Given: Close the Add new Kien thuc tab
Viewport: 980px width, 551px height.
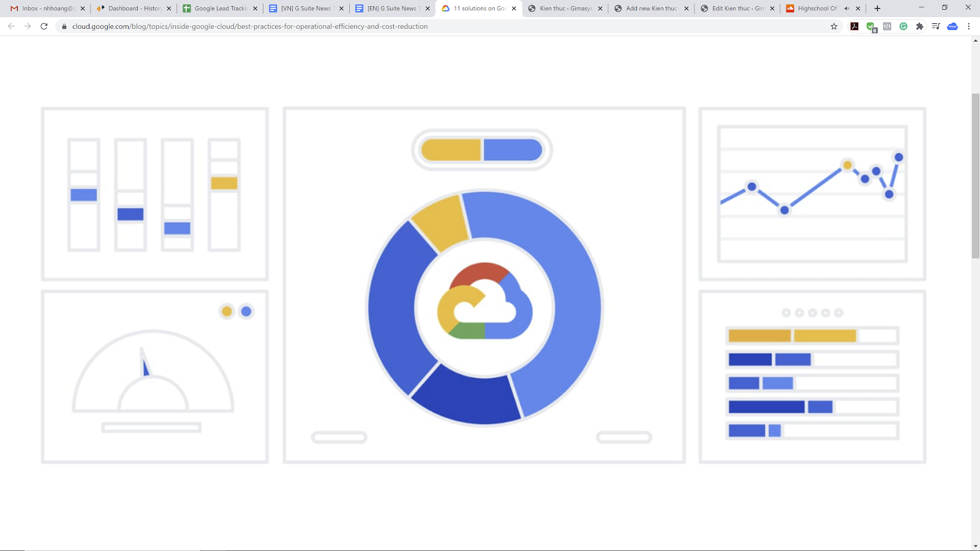Looking at the screenshot, I should [687, 9].
